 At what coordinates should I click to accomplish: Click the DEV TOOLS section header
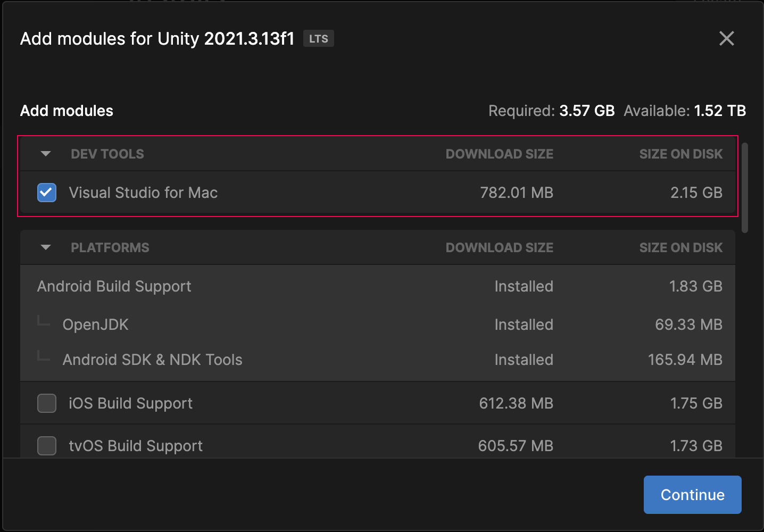[107, 154]
